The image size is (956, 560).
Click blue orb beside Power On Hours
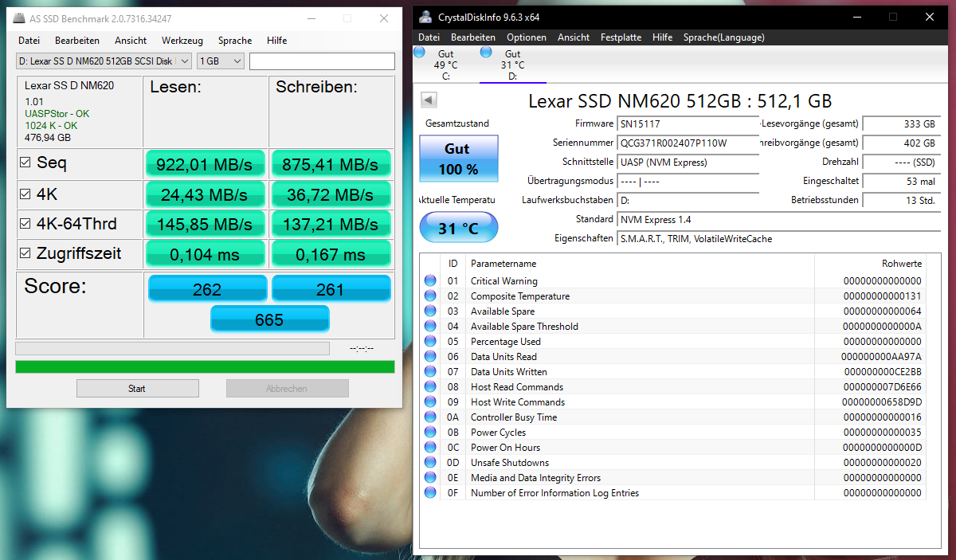pos(430,447)
